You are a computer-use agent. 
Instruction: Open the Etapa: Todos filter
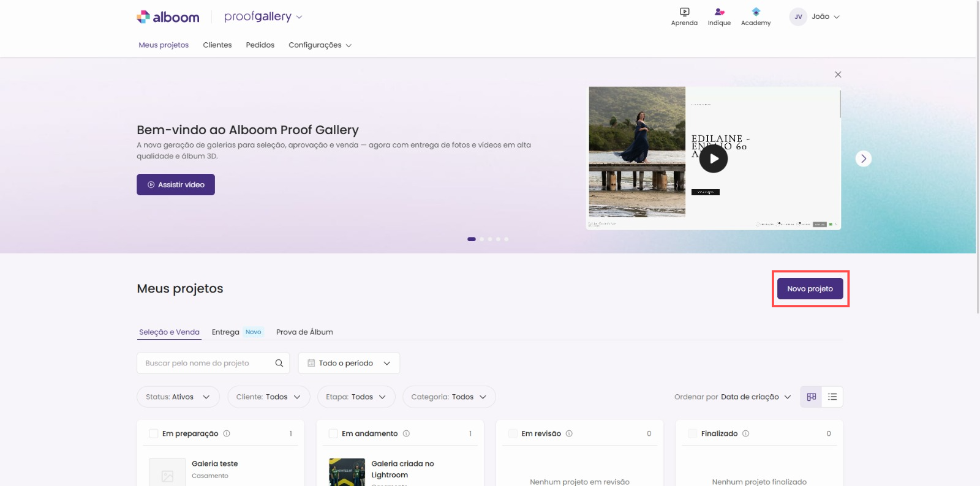click(x=356, y=397)
